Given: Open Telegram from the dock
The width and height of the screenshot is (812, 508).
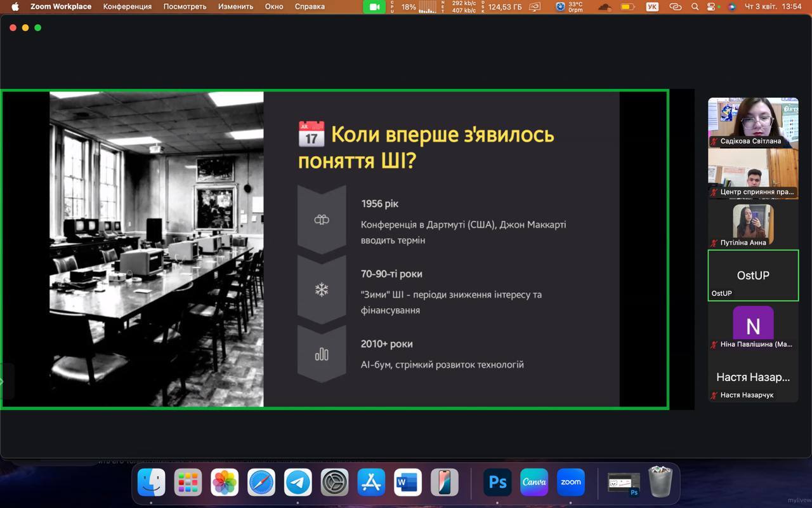Looking at the screenshot, I should click(298, 483).
